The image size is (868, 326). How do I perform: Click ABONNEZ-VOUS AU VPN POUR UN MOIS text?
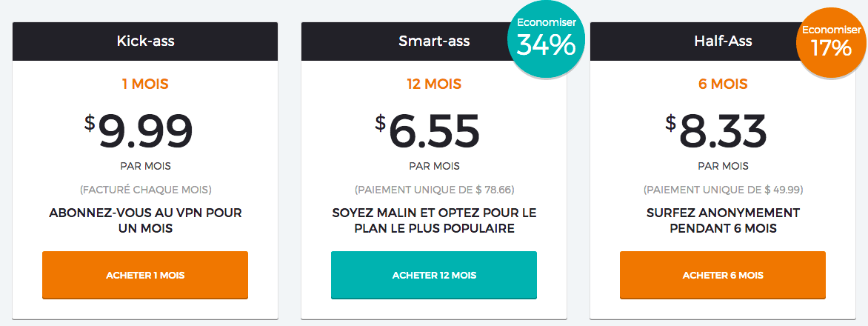pos(145,220)
